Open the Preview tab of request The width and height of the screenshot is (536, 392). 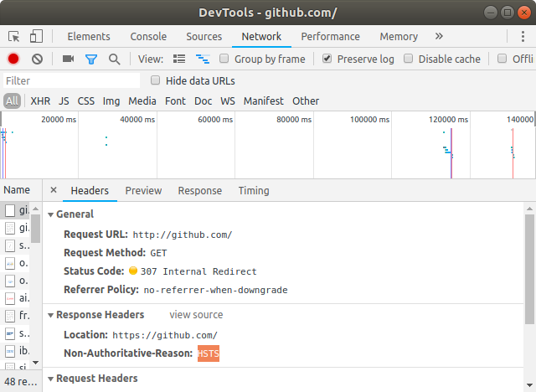(x=143, y=190)
